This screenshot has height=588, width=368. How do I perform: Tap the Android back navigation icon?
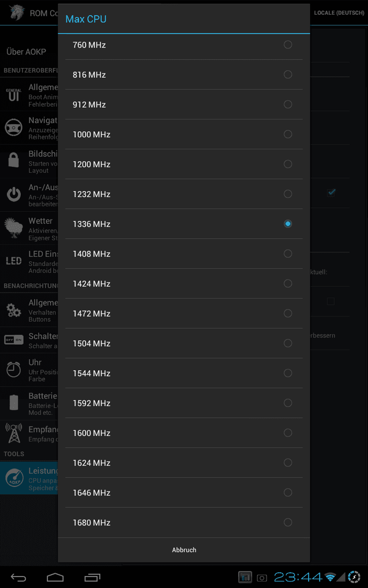18,577
